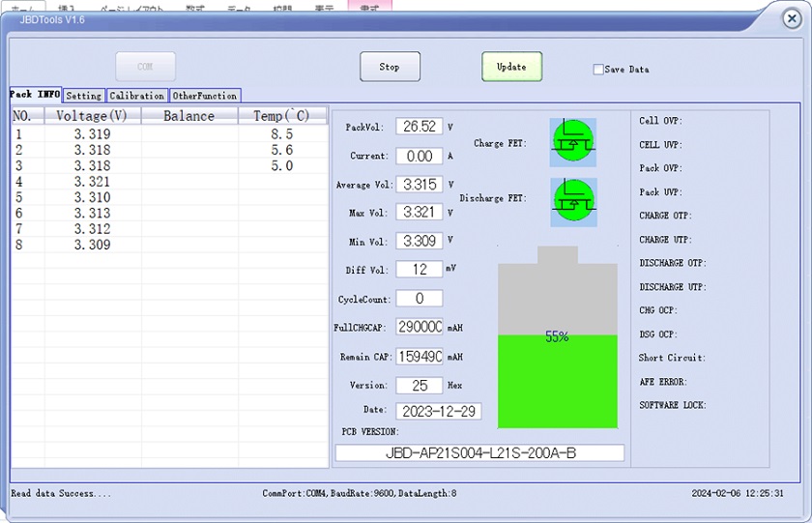Select cell 5 voltage 3.310

click(93, 197)
